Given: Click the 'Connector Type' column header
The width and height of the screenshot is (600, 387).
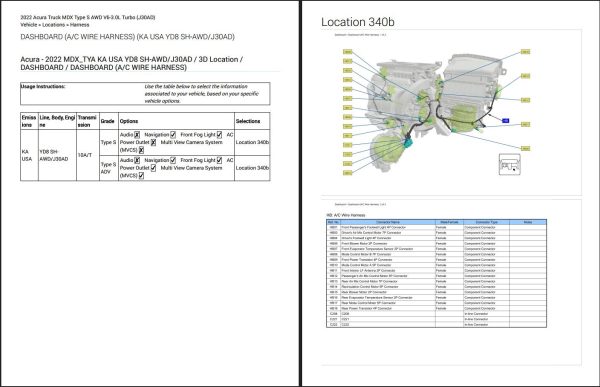Looking at the screenshot, I should coord(486,222).
